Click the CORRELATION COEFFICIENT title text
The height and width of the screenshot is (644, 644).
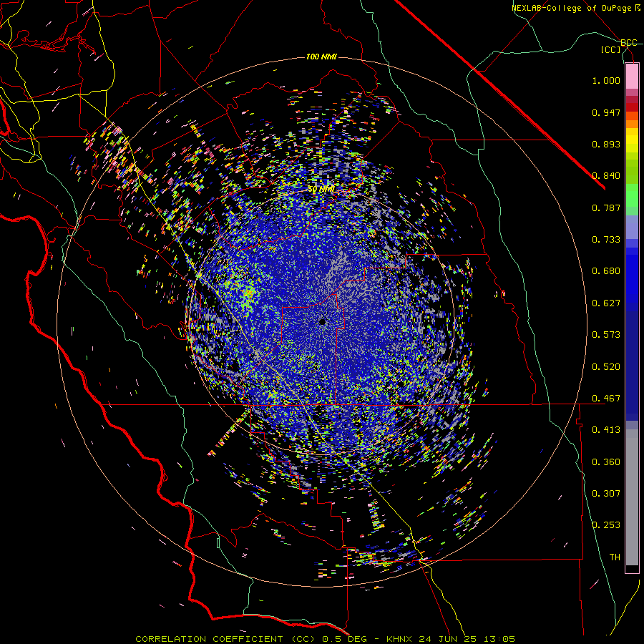(x=209, y=639)
